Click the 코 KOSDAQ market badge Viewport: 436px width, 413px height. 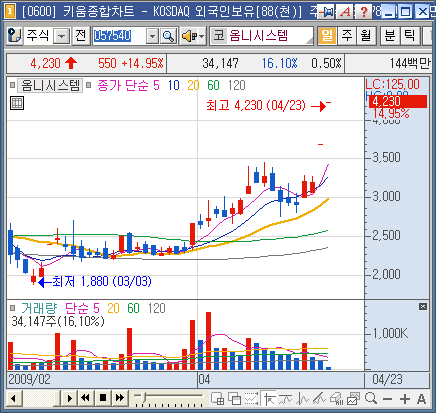coord(219,35)
